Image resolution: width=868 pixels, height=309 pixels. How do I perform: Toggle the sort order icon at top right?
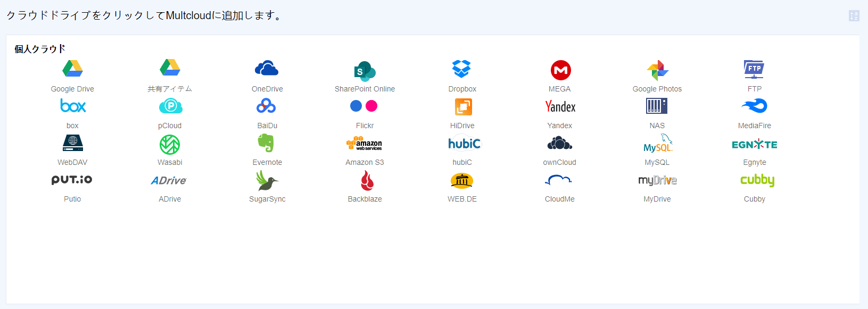click(x=854, y=16)
